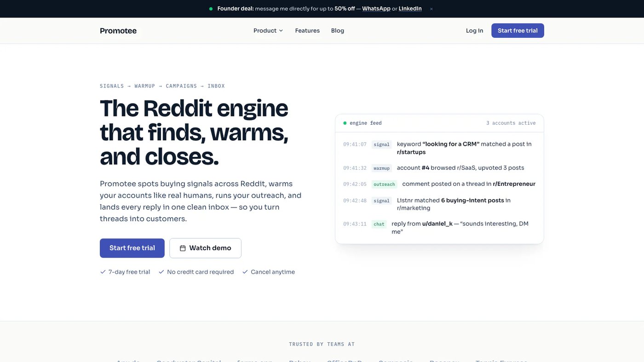This screenshot has height=362, width=644.
Task: Click the "engine feed" label
Action: (x=366, y=123)
